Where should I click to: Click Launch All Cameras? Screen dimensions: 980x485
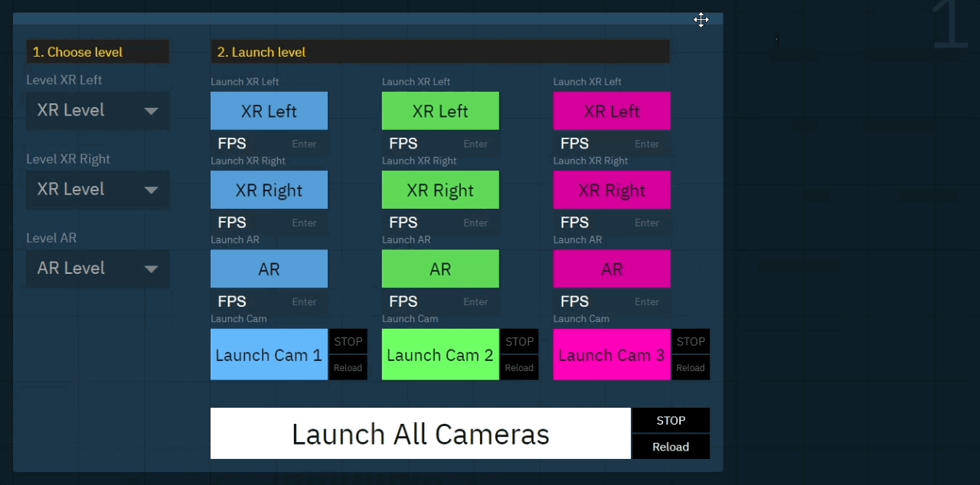point(420,434)
